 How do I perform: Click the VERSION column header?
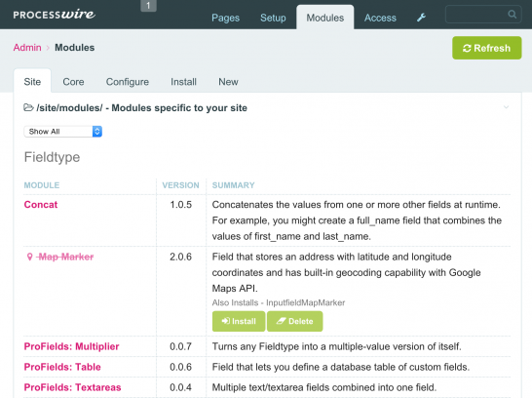tap(180, 185)
